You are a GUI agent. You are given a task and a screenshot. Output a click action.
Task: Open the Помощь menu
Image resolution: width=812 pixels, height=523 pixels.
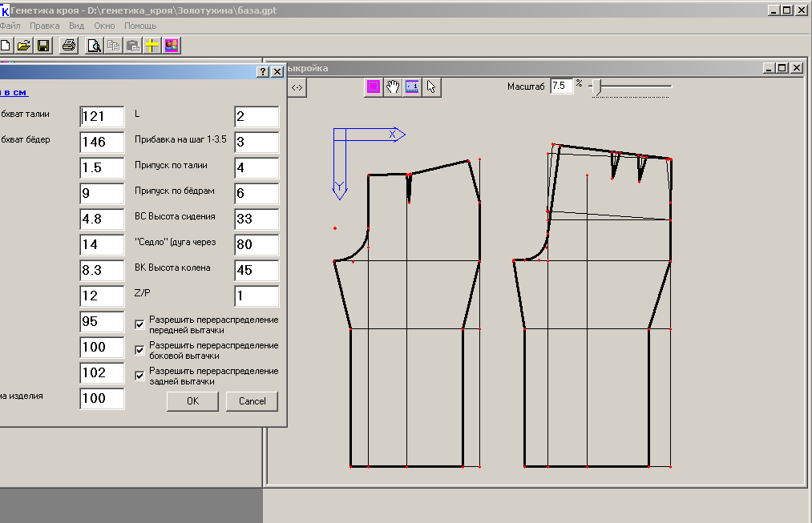coord(140,26)
